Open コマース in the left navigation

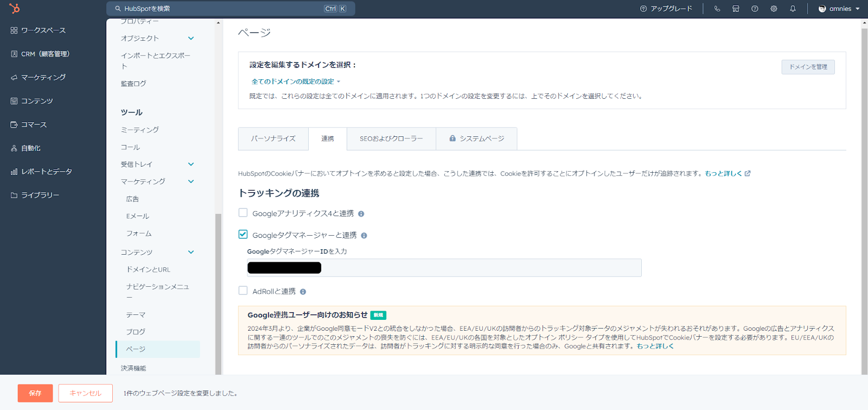[x=29, y=124]
